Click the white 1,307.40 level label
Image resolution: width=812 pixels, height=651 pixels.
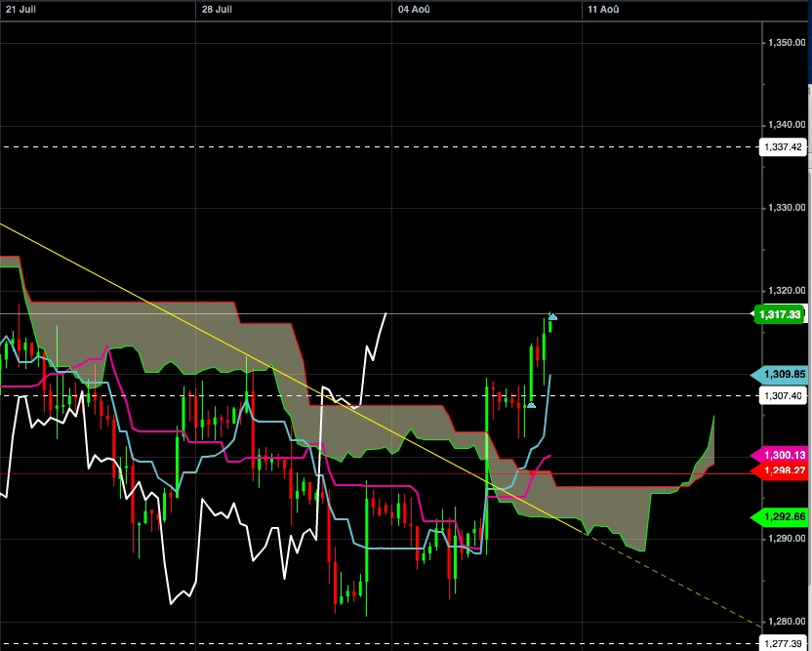[x=783, y=395]
